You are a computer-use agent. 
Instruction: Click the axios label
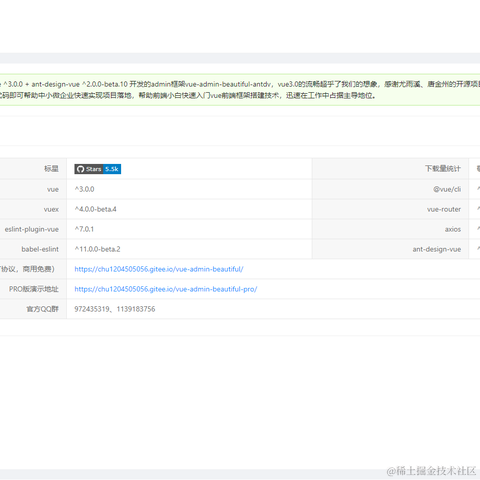point(453,229)
